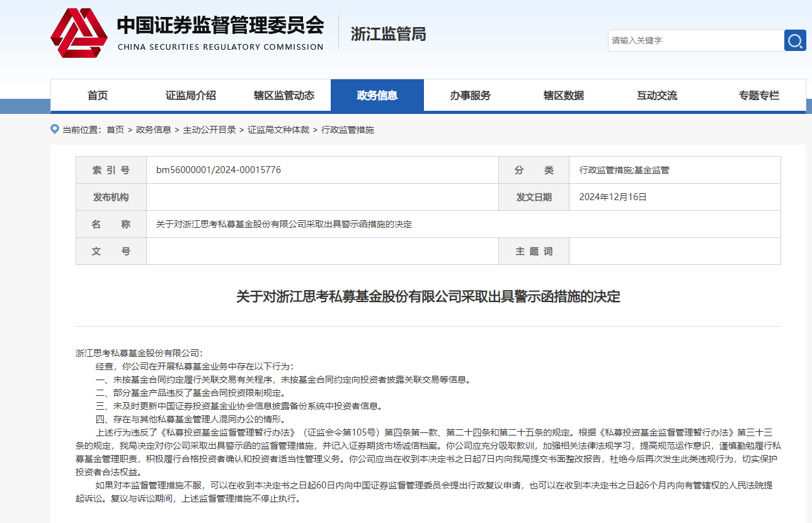Click 首页 link in breadcrumb
The height and width of the screenshot is (523, 812).
coord(115,130)
